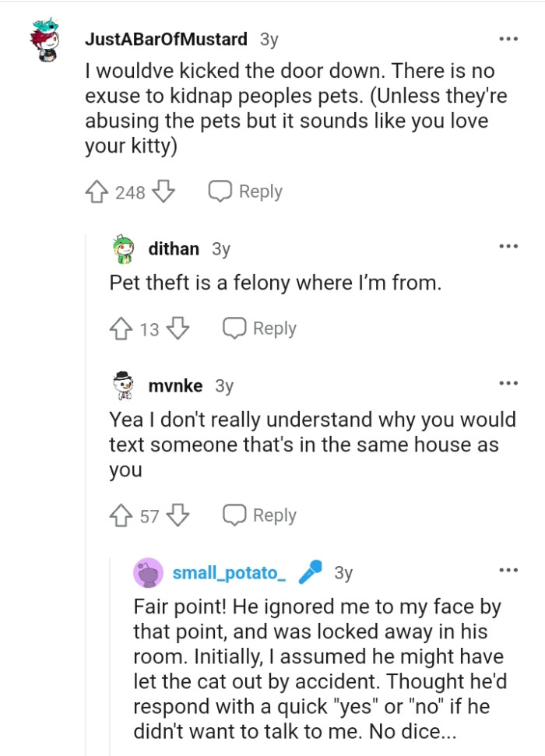
Task: Open dithan's profile via username
Action: coord(174,248)
